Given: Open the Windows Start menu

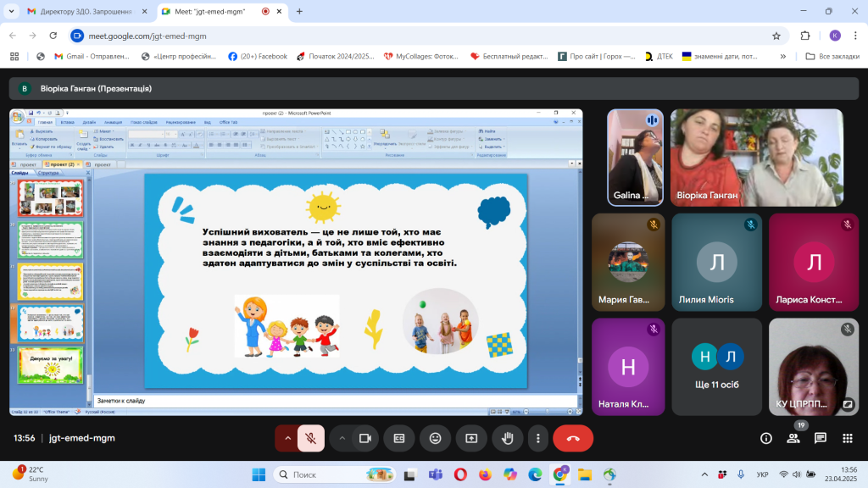Looking at the screenshot, I should pos(259,474).
